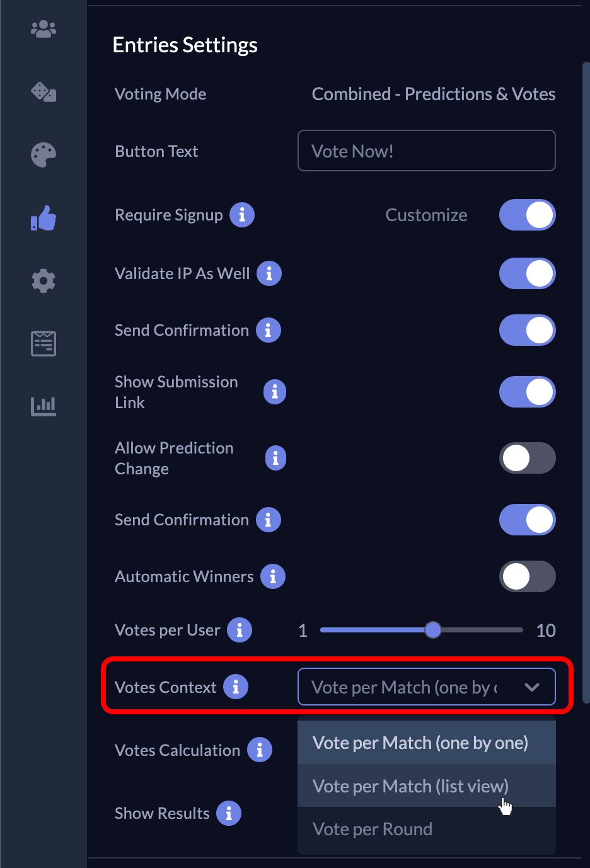Open the gear settings icon in the sidebar
The width and height of the screenshot is (590, 868).
[x=43, y=281]
